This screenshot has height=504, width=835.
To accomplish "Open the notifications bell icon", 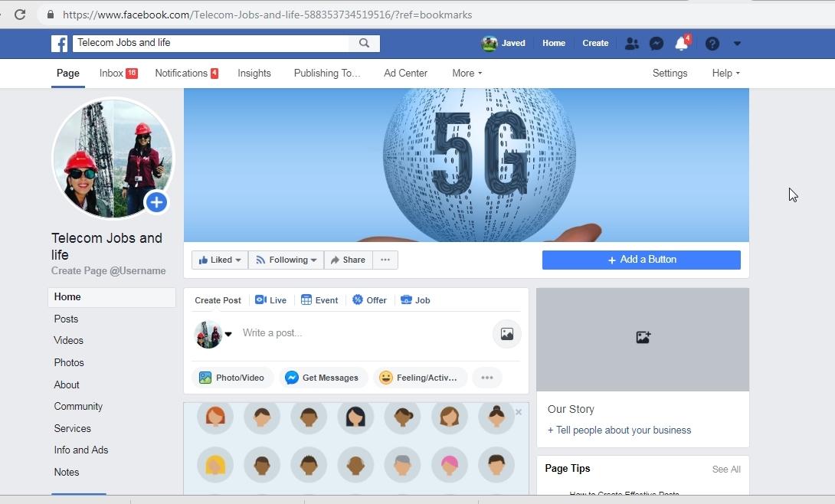I will tap(682, 43).
